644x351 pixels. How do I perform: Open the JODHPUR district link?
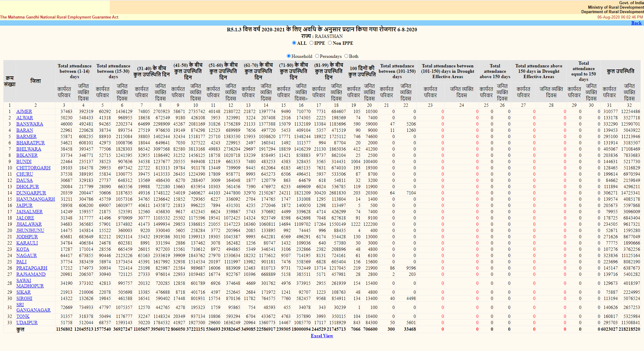coord(27,237)
